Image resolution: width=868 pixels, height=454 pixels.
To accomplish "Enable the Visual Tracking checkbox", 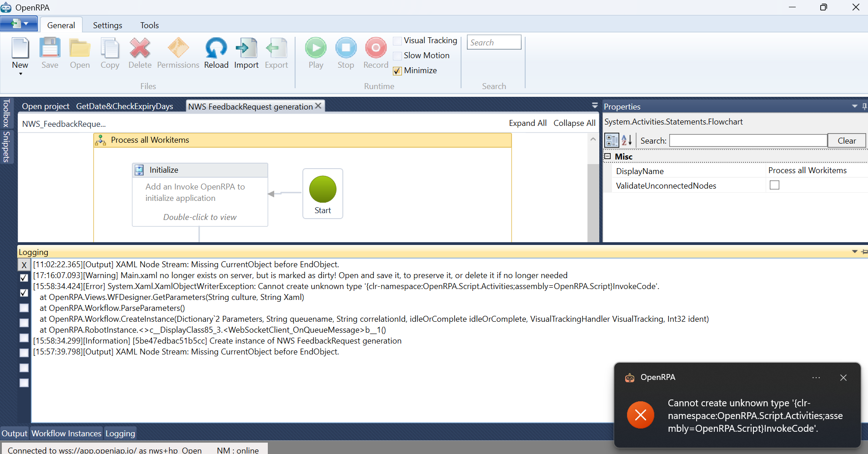I will pyautogui.click(x=397, y=41).
